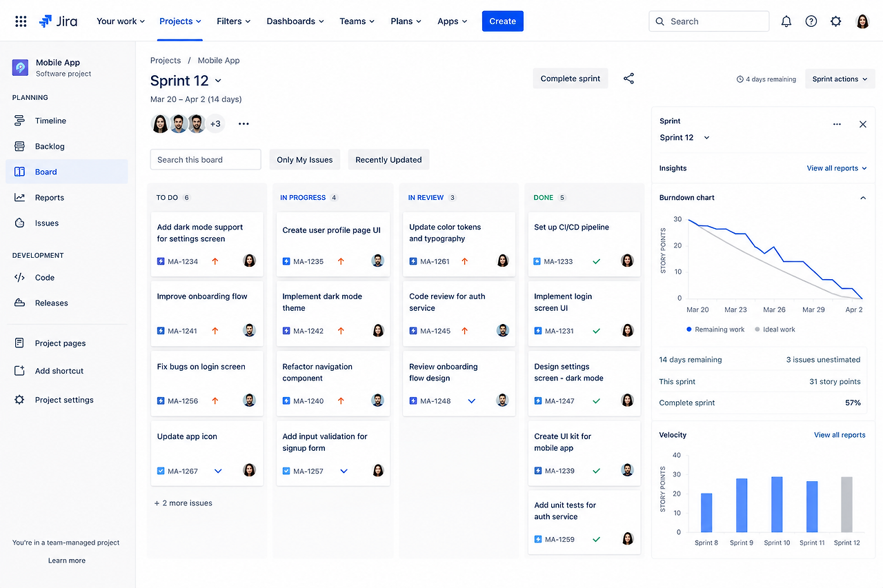Screen dimensions: 883x588
Task: Click the Mobile App project icon
Action: click(x=21, y=68)
